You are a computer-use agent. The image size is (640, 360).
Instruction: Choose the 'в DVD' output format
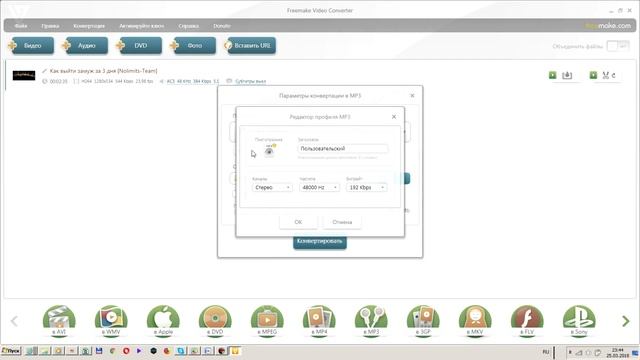click(x=215, y=321)
